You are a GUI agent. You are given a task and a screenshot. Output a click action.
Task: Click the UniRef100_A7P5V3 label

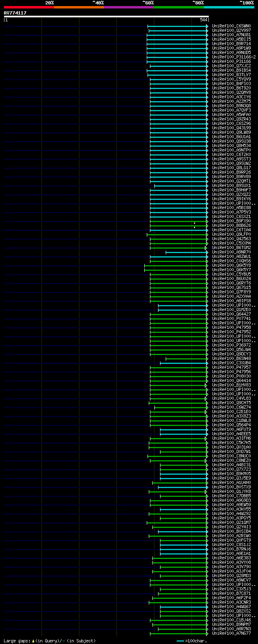(231, 212)
